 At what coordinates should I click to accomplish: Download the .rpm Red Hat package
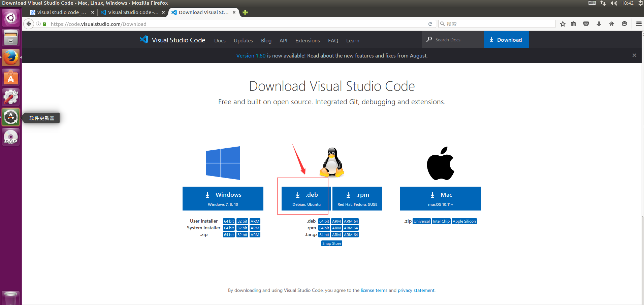[x=357, y=198]
